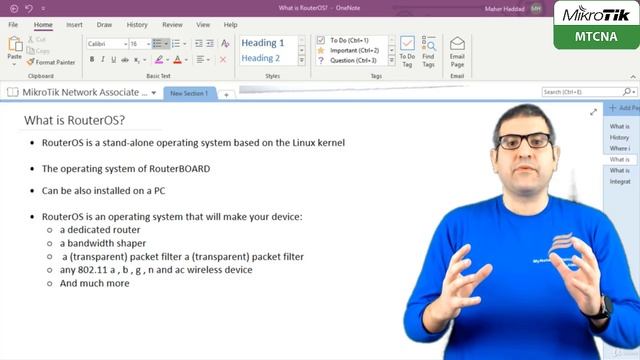The height and width of the screenshot is (360, 640).
Task: Collapse the ribbon with the chevron
Action: (633, 76)
